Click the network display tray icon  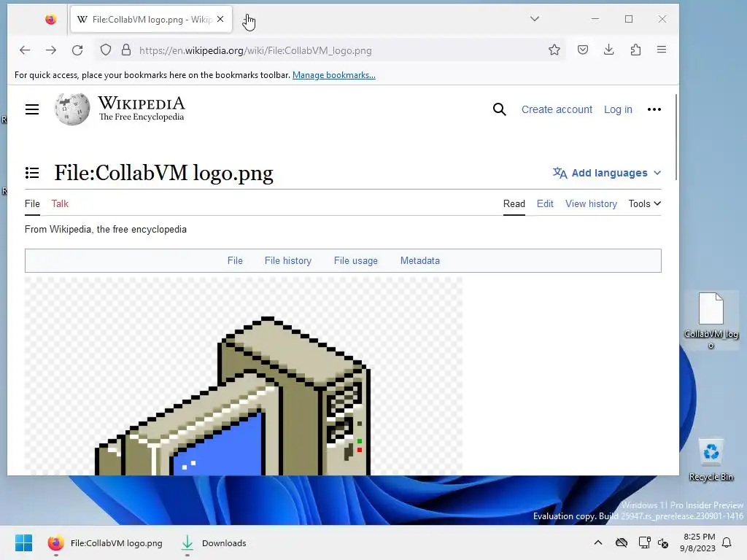[x=644, y=542]
